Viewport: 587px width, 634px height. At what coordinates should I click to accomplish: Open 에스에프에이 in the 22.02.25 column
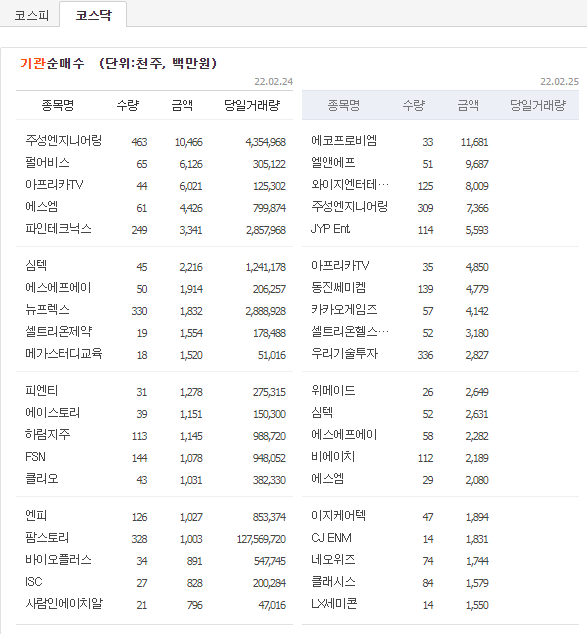pos(344,435)
